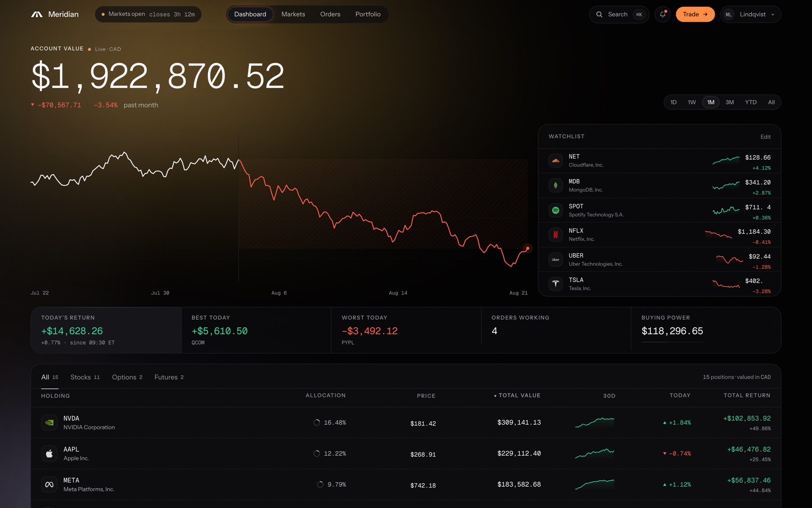Filter holdings by Stocks tab
812x508 pixels.
click(85, 378)
